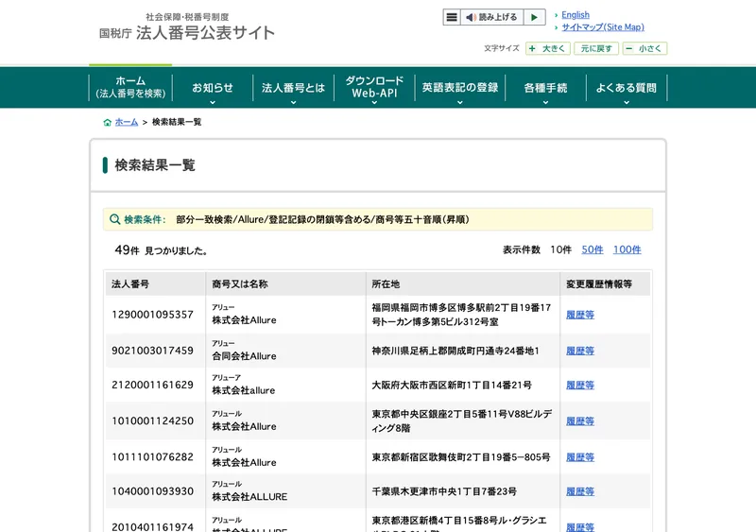Click the home icon in breadcrumb
The width and height of the screenshot is (756, 532).
[x=107, y=122]
